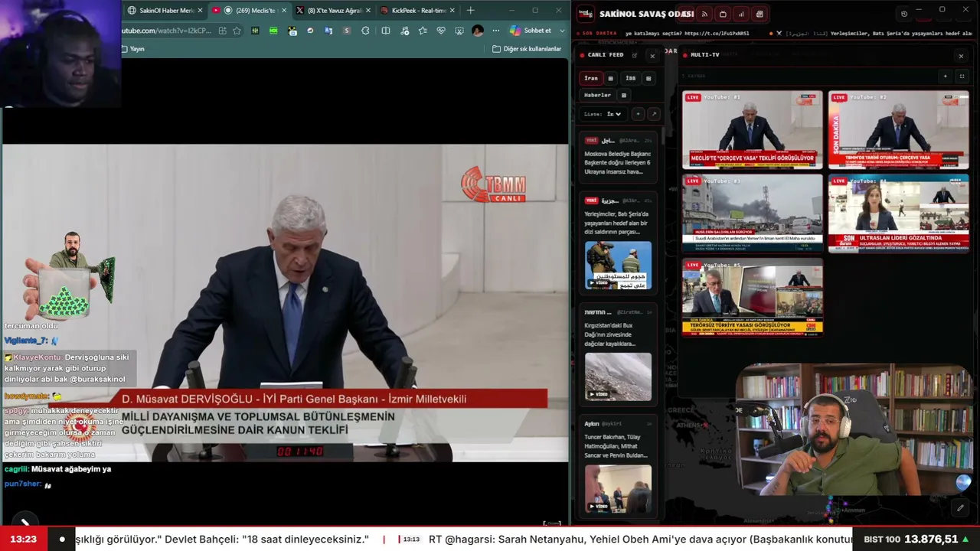Open the apps grid icon in the address bar
980x551 pixels.
[222, 31]
